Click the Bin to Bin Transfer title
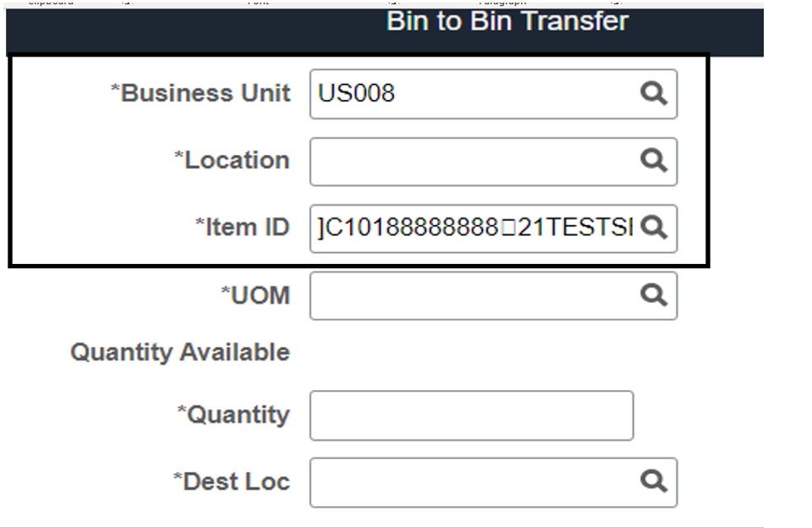This screenshot has height=528, width=812. (x=507, y=21)
